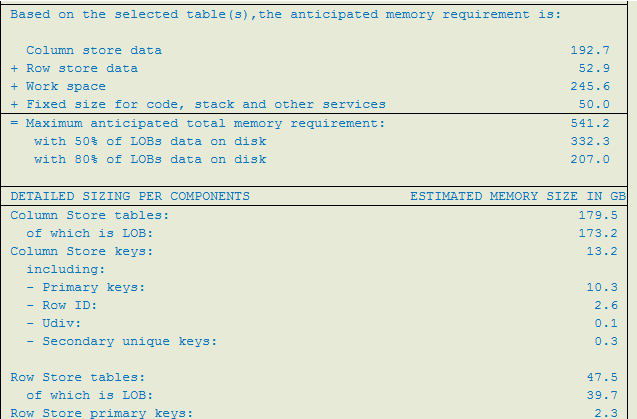Click the 'Column store data' row label
Screen dimensions: 637x419
coord(94,50)
